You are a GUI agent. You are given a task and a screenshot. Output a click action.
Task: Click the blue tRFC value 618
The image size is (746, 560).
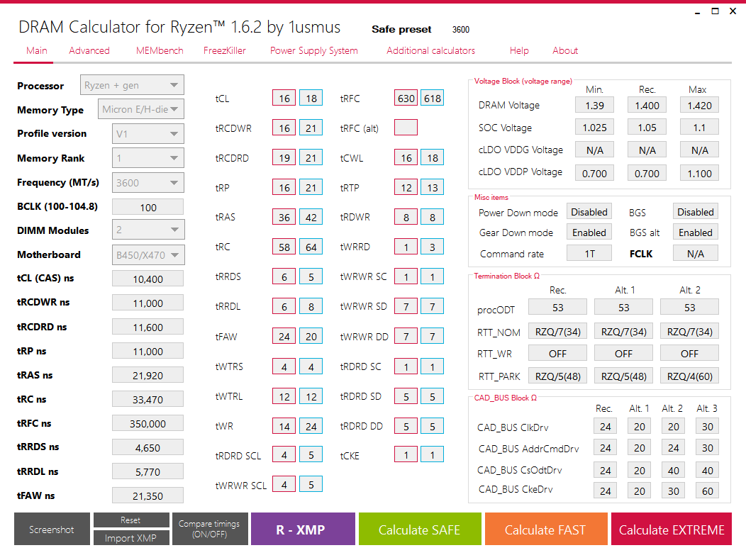(x=433, y=98)
